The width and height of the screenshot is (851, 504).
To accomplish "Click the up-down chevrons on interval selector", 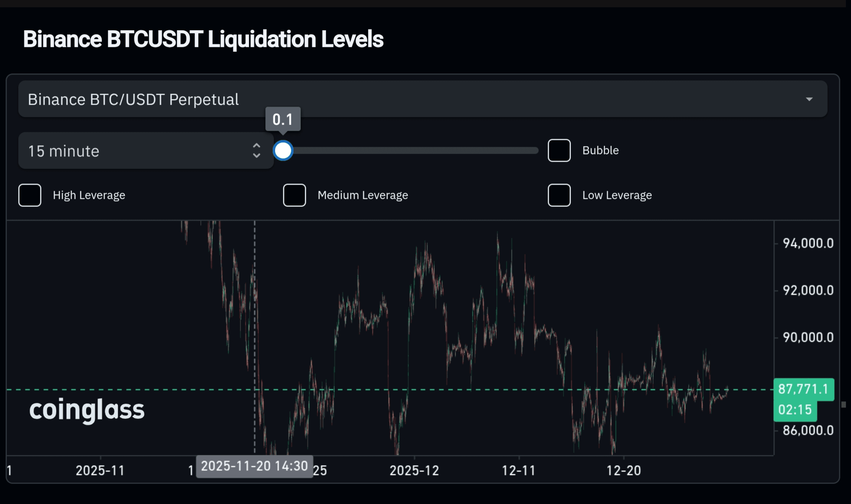I will pos(256,151).
